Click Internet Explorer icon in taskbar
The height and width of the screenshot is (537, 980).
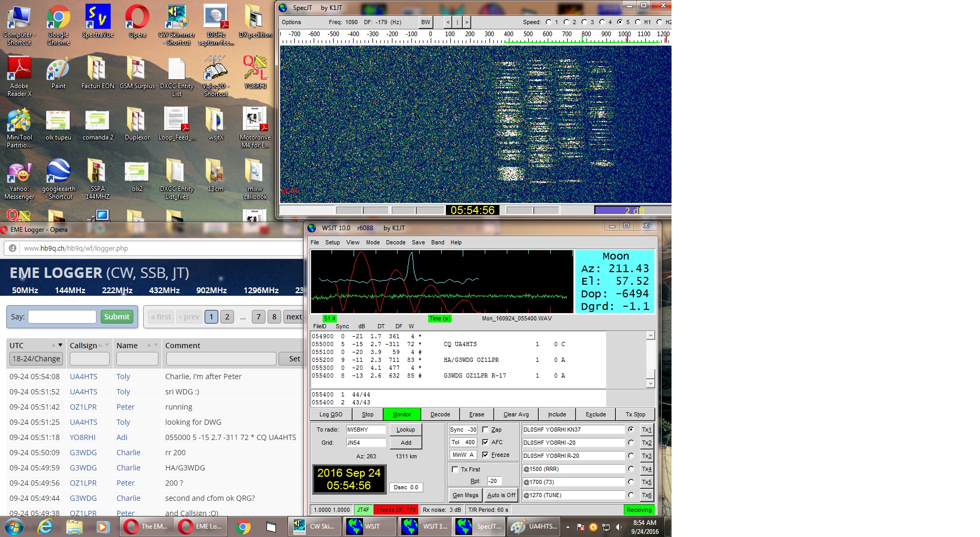45,527
